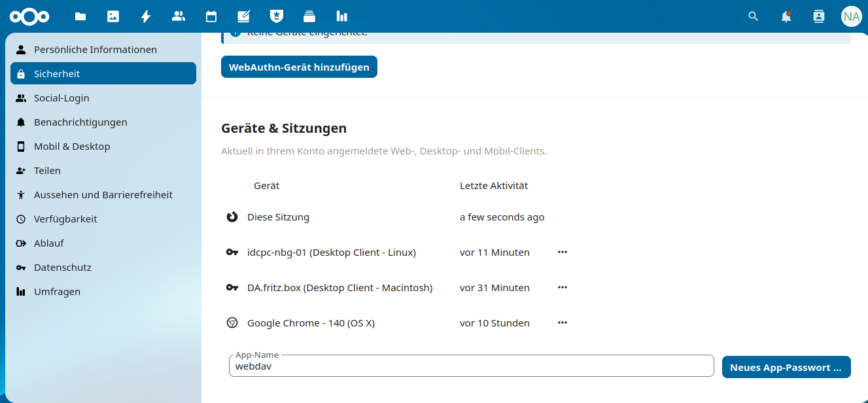Open the search magnifier icon

754,16
